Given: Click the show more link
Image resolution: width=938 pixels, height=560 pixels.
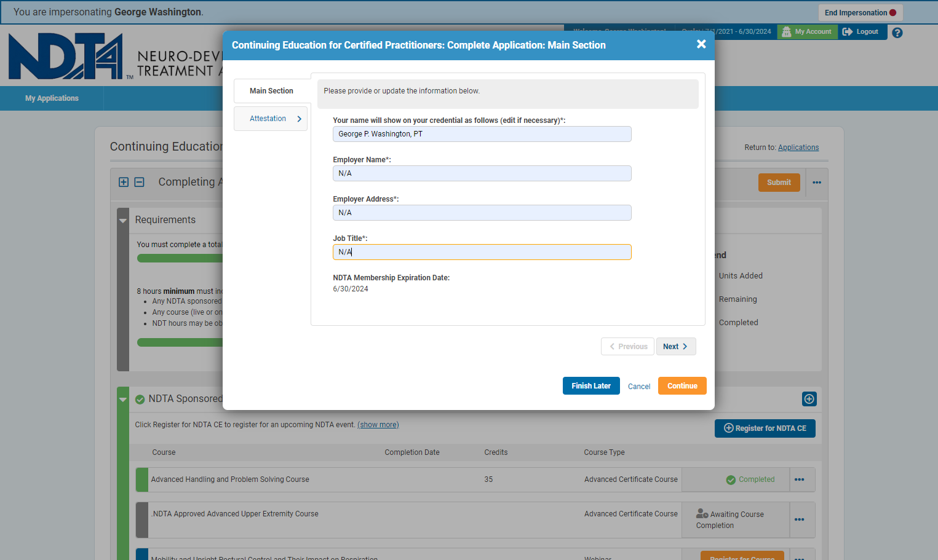Looking at the screenshot, I should point(378,425).
